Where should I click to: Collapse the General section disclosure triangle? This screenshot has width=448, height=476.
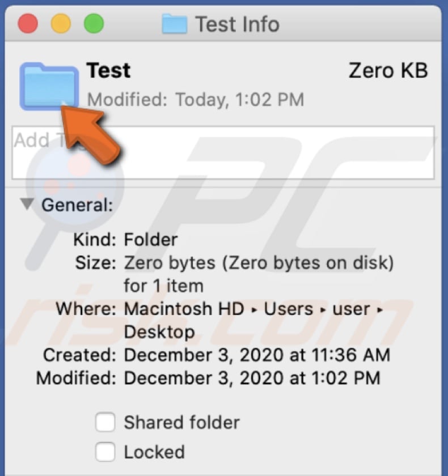(x=26, y=205)
